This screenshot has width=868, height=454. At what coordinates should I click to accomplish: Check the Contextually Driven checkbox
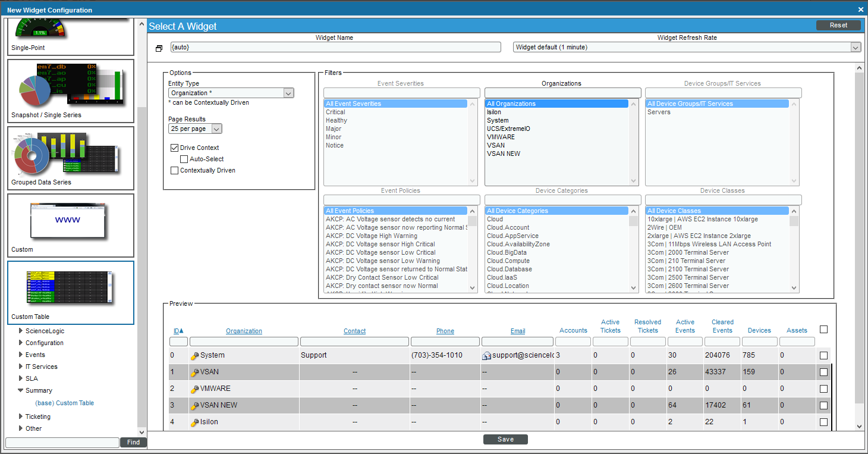coord(175,171)
